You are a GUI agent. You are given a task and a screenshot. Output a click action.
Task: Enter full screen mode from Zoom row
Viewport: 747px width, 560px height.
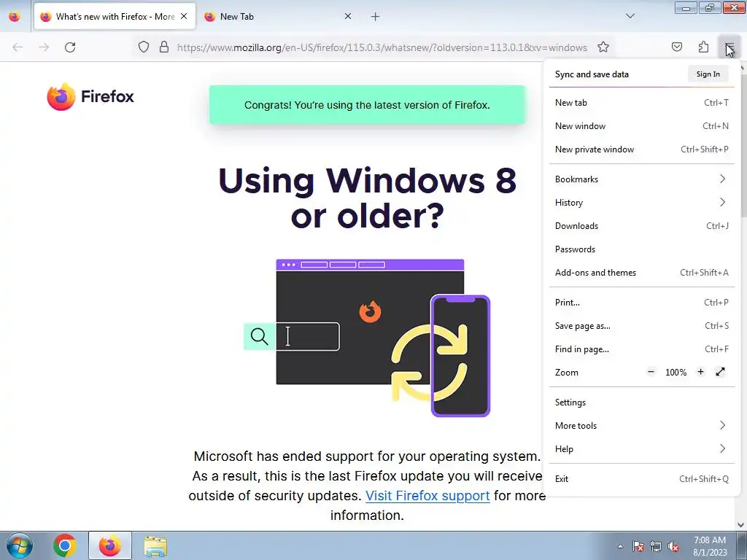point(720,372)
